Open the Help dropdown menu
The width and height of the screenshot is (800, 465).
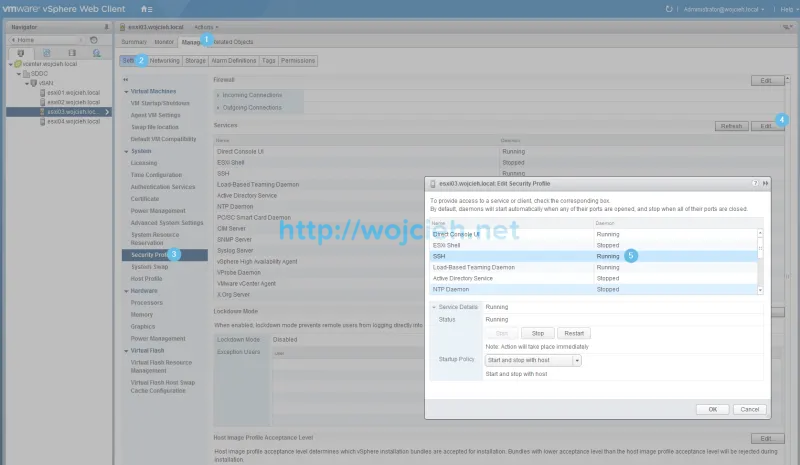pos(789,9)
